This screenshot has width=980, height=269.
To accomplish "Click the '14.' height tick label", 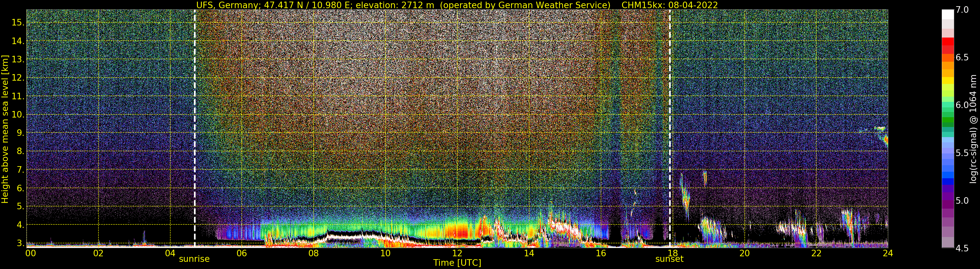I will pos(18,41).
